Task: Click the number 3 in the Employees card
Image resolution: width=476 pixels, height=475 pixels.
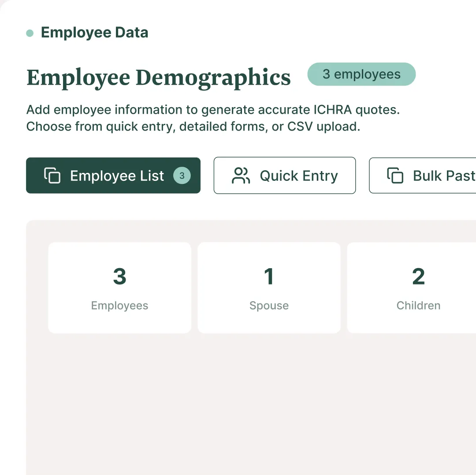Action: coord(119,276)
